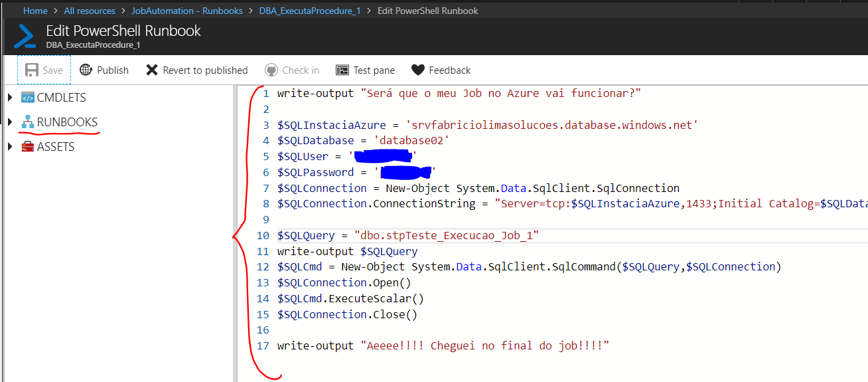Expand the CMDLETS tree node
This screenshot has width=868, height=382.
[x=10, y=98]
